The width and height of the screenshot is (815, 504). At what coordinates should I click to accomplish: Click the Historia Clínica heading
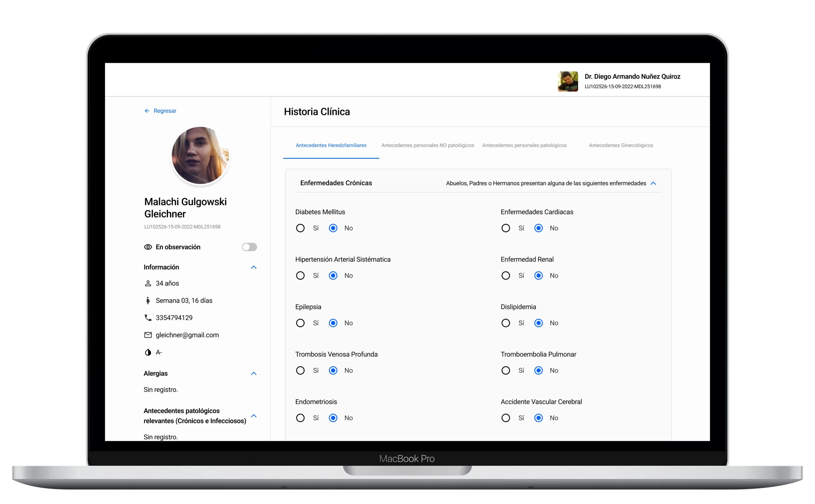click(x=317, y=112)
